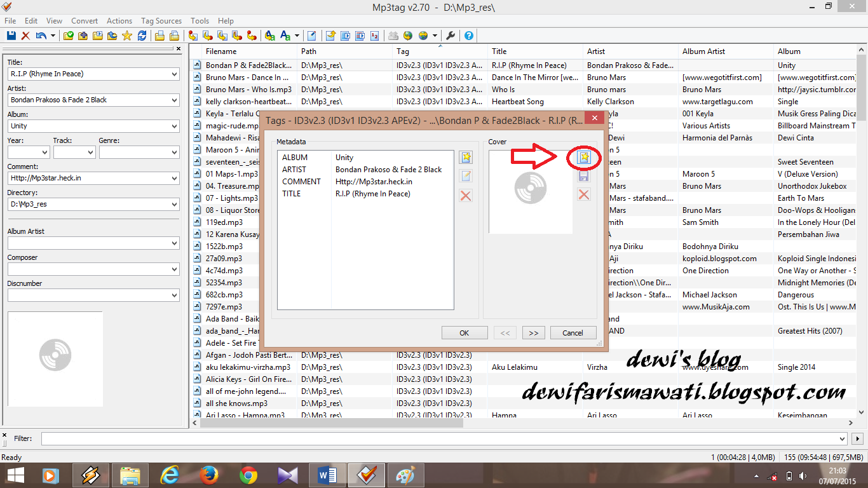Click the Undo arrow toolbar icon
The width and height of the screenshot is (868, 488).
[x=41, y=36]
